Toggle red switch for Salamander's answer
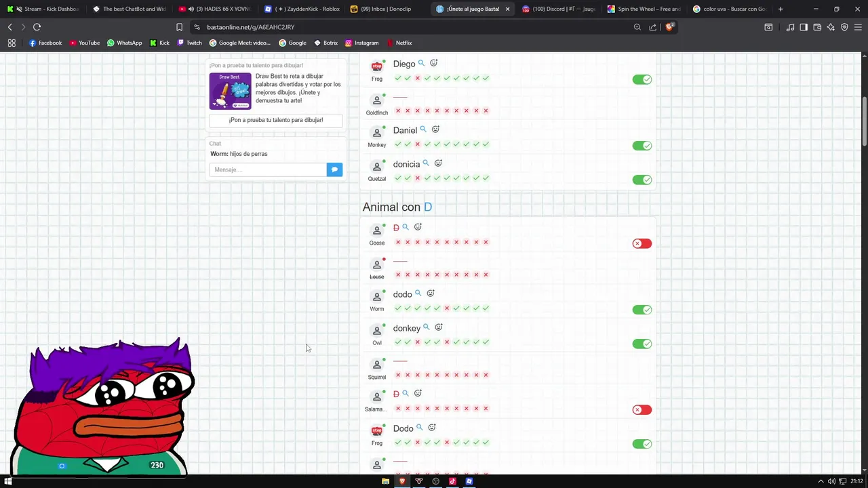 coord(642,409)
